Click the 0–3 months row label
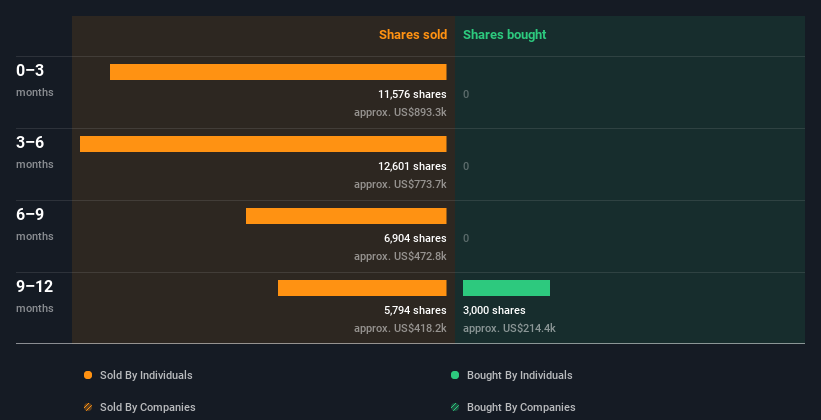This screenshot has width=821, height=420. (x=35, y=80)
